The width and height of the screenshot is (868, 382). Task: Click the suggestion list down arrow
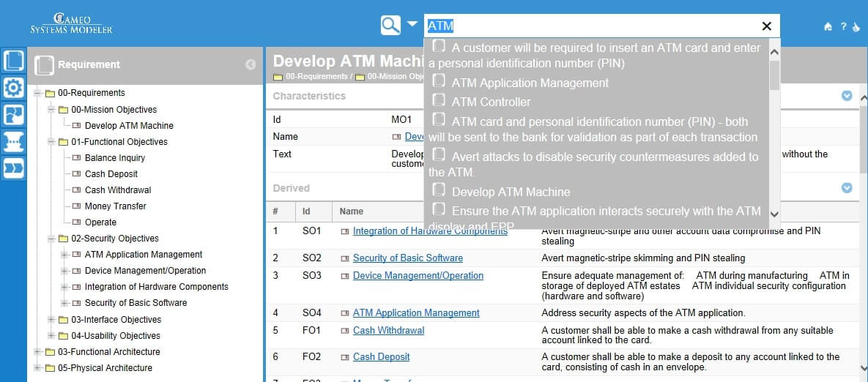774,214
